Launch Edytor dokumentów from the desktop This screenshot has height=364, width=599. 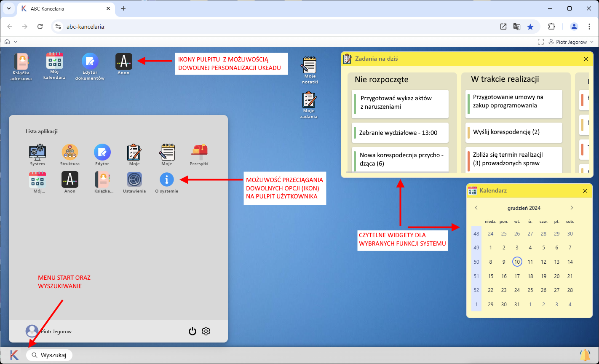tap(90, 67)
